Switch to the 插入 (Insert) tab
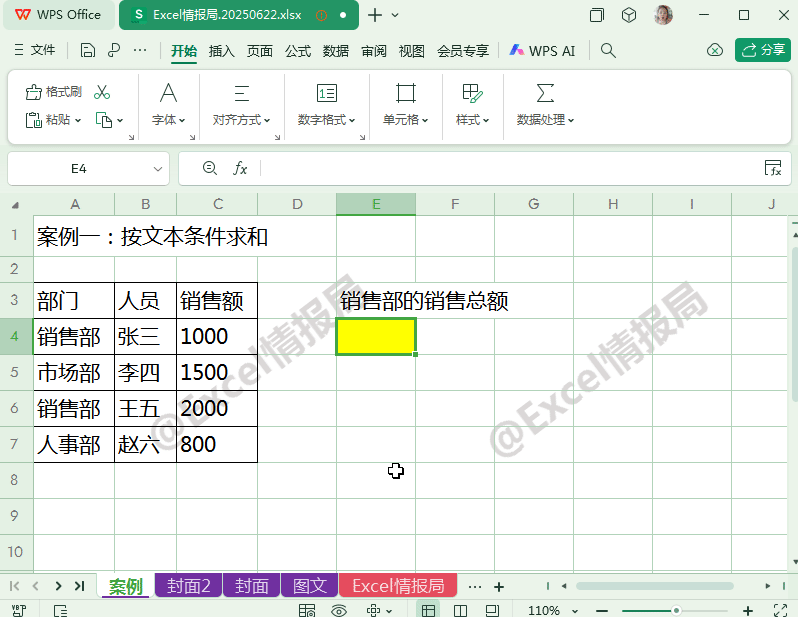798x617 pixels. point(221,51)
